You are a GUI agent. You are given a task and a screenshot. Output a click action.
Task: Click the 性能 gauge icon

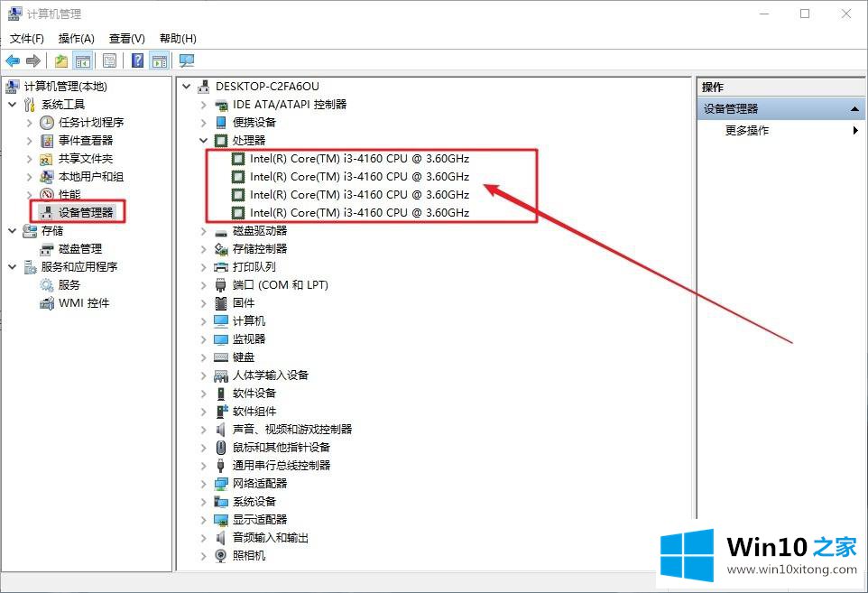click(47, 194)
